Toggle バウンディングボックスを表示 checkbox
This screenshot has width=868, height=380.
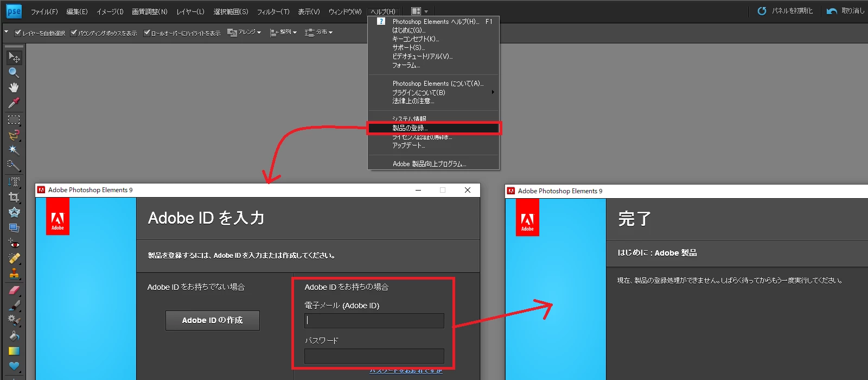point(74,33)
